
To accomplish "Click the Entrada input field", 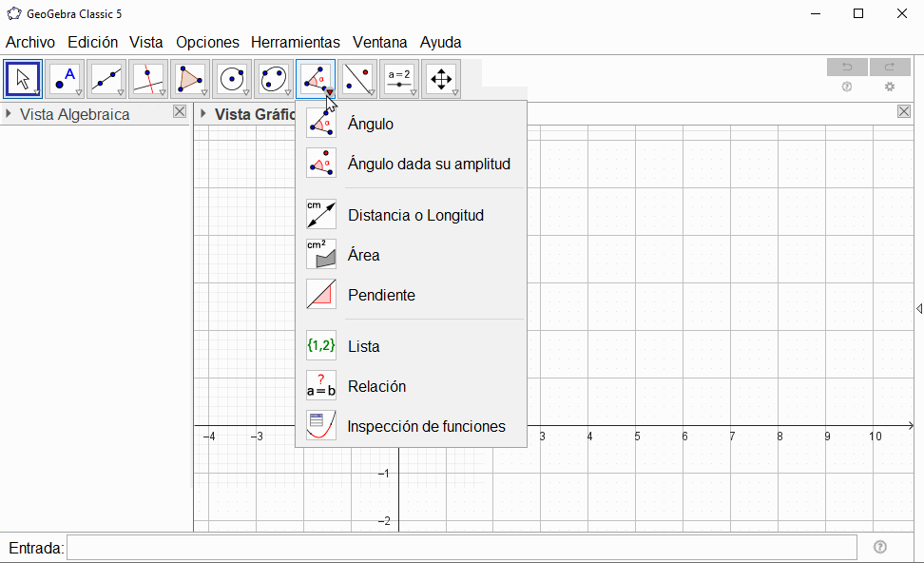I will click(x=461, y=548).
